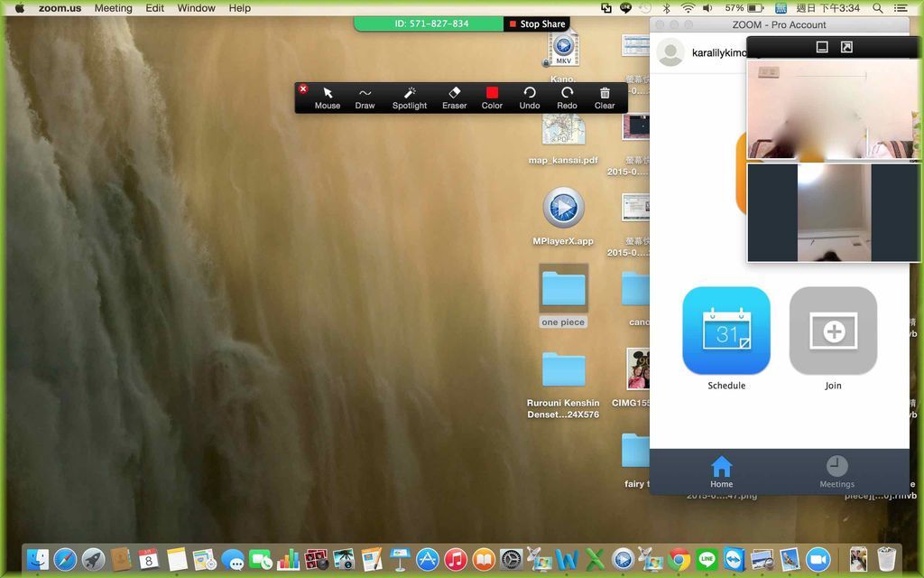Open the Window menu
The width and height of the screenshot is (924, 578).
196,8
